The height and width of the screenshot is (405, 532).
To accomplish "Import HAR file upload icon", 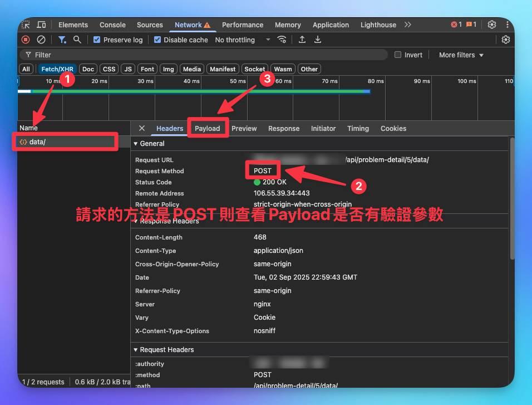I will click(302, 40).
